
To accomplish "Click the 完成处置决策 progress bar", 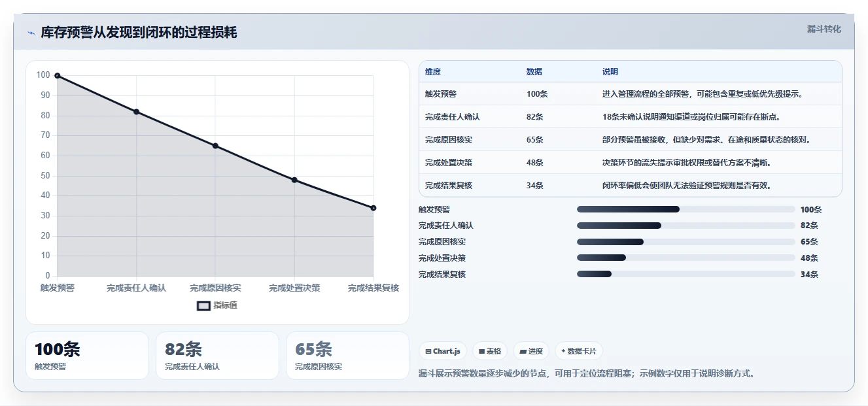I will pos(686,258).
